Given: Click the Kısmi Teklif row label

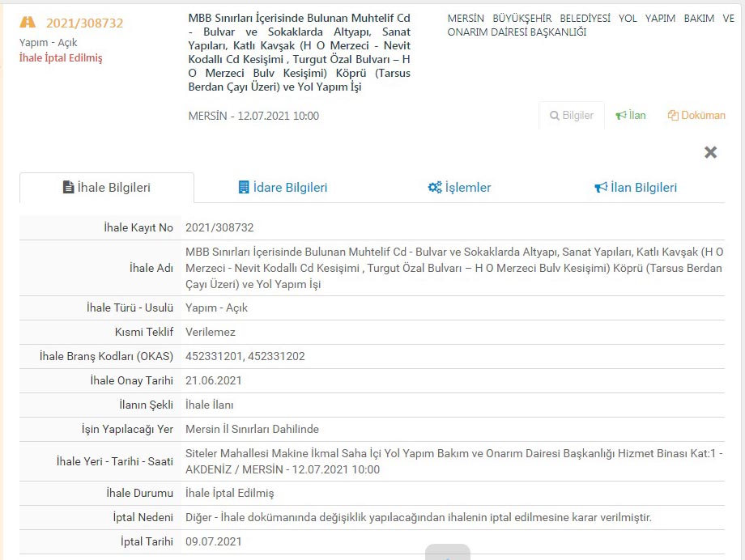Looking at the screenshot, I should click(x=144, y=332).
